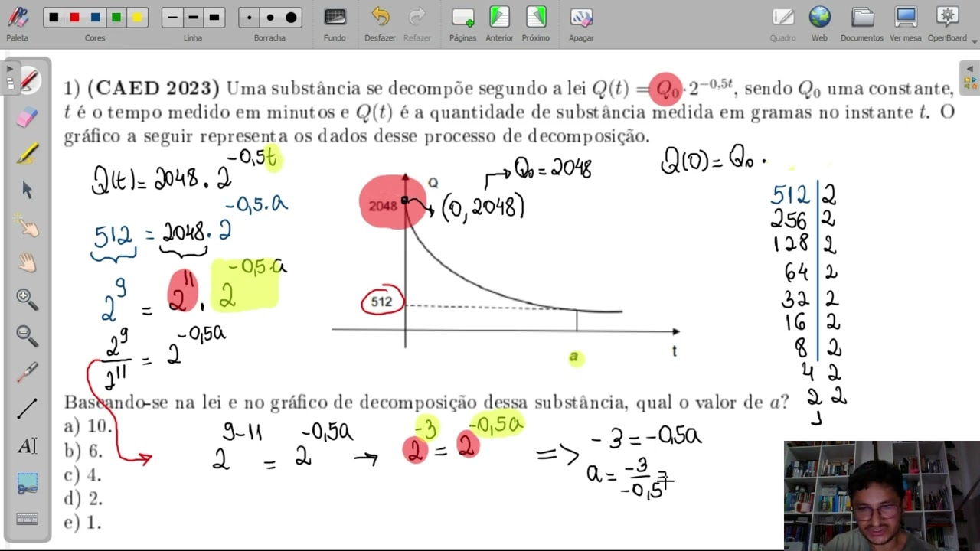Screen dimensions: 980x551
Task: Switch to Quadro board mode
Action: coord(782,23)
